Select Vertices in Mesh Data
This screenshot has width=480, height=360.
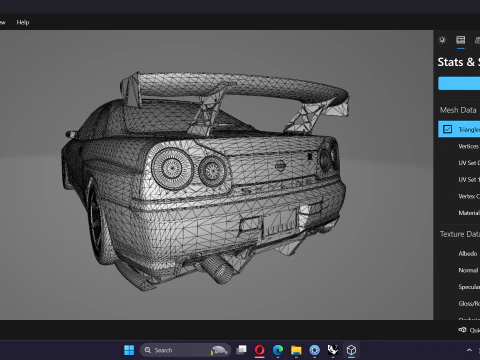(x=469, y=146)
